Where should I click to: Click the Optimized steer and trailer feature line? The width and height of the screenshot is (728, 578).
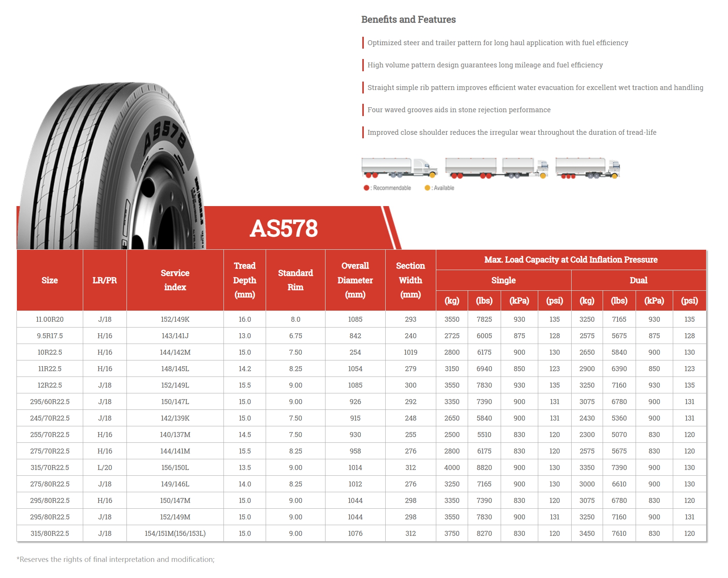coord(498,43)
